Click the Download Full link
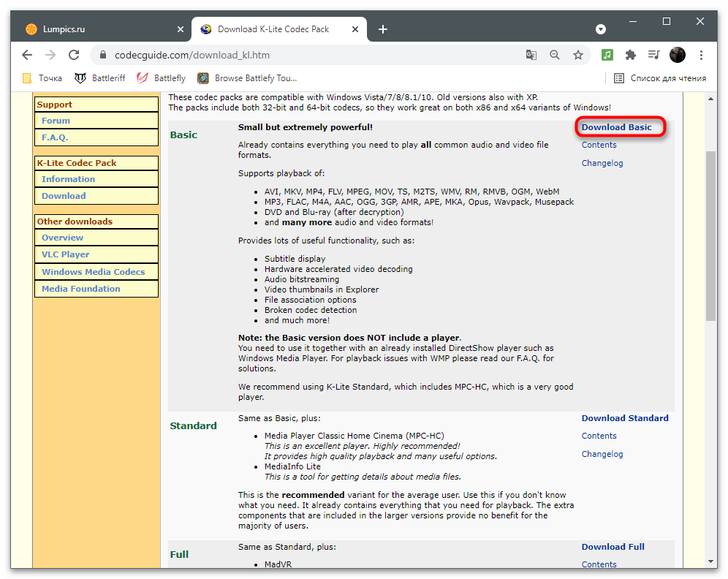Image resolution: width=728 pixels, height=579 pixels. (x=613, y=547)
